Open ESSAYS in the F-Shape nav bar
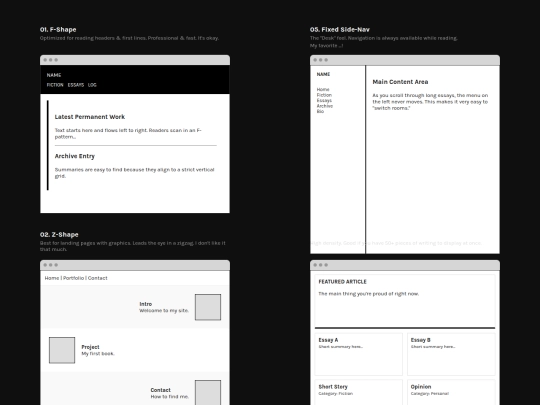 click(x=76, y=85)
